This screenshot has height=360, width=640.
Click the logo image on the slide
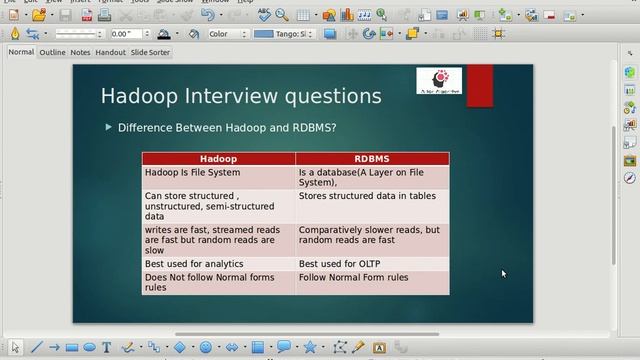[439, 81]
